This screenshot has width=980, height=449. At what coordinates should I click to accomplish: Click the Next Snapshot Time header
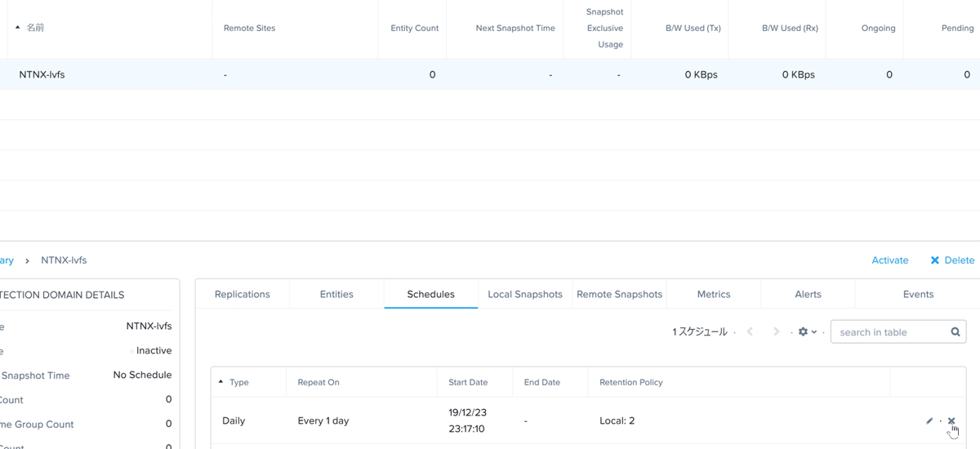coord(515,28)
